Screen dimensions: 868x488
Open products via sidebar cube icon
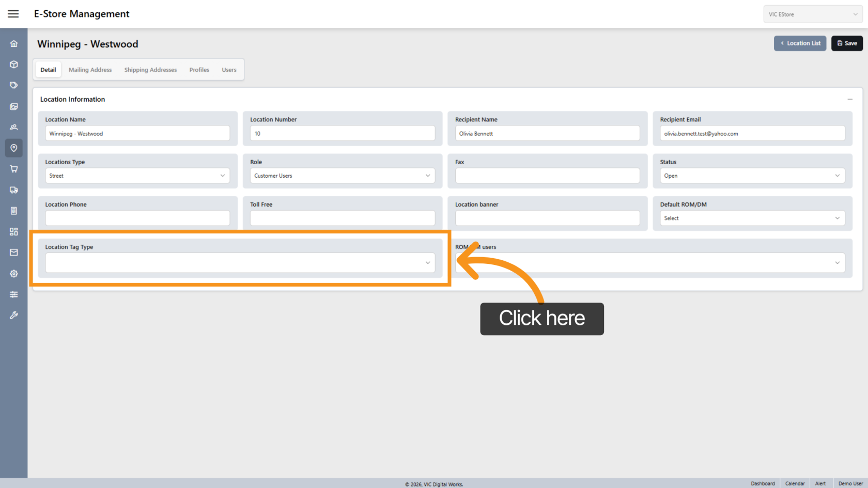pyautogui.click(x=14, y=65)
